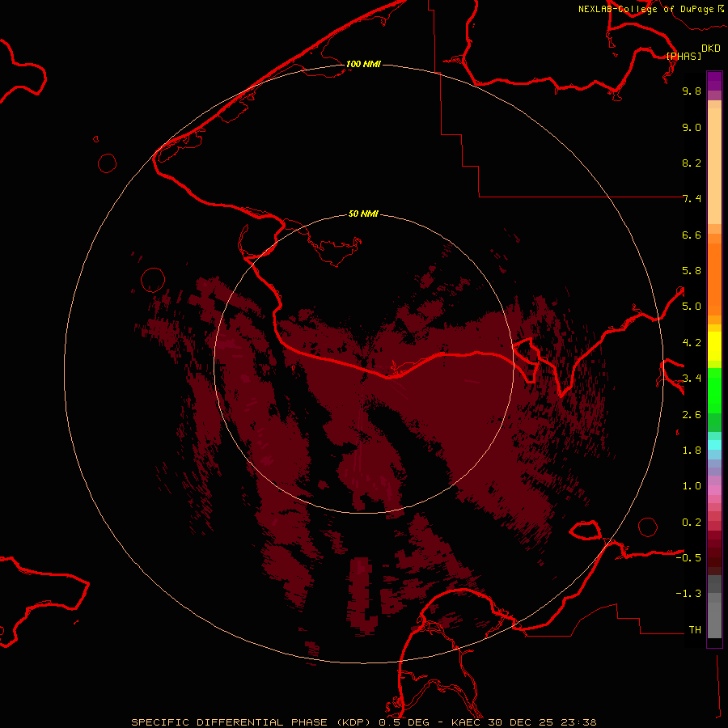This screenshot has height=728, width=728.
Task: Click the -0.5 scale label
Action: [688, 558]
